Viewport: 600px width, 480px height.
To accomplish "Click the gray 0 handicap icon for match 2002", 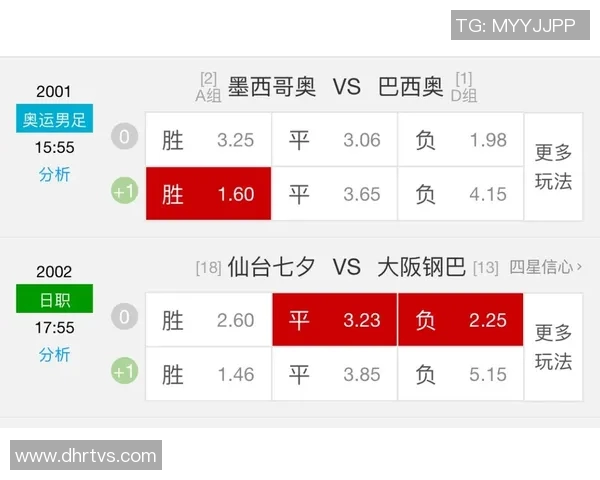I will coord(125,318).
